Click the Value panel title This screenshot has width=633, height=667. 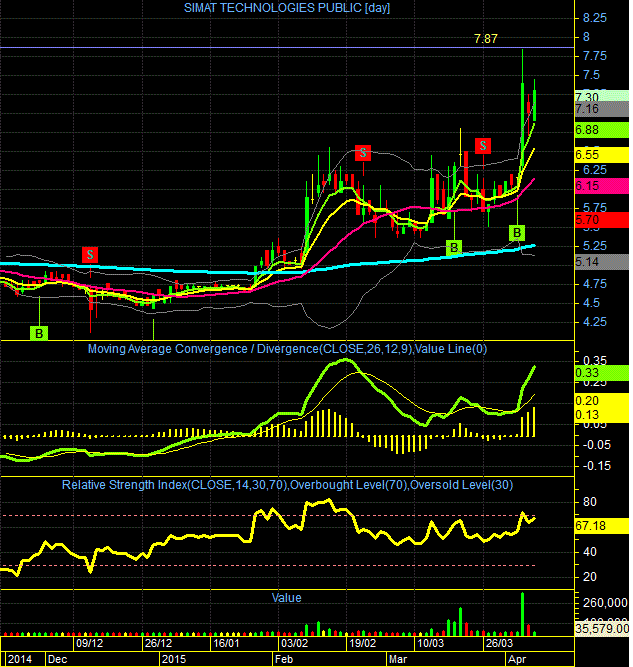[x=286, y=598]
